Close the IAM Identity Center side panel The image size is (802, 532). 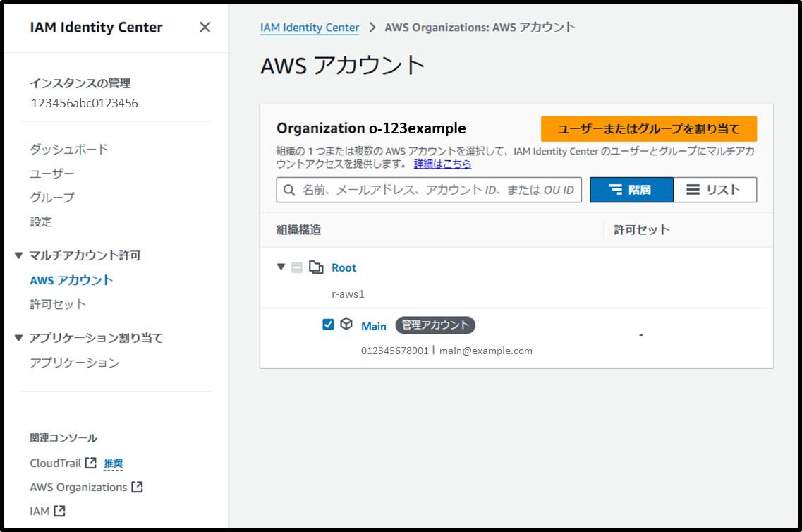[205, 27]
